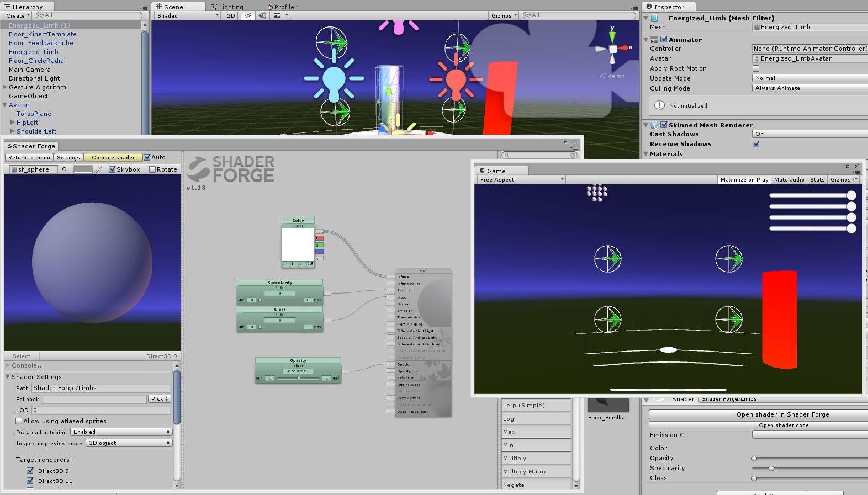Toggle Allow using atlased sprites checkbox
The image size is (868, 495).
click(19, 421)
